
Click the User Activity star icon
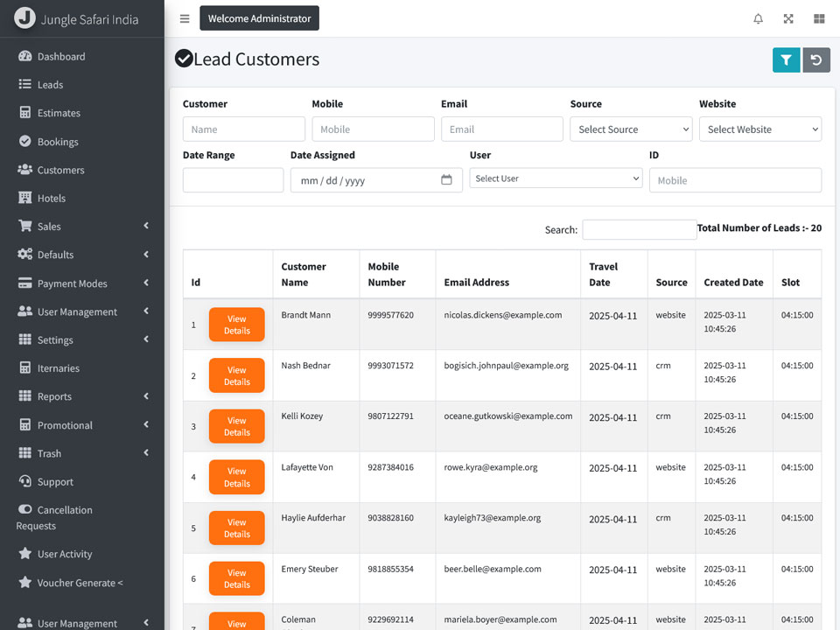pos(24,553)
